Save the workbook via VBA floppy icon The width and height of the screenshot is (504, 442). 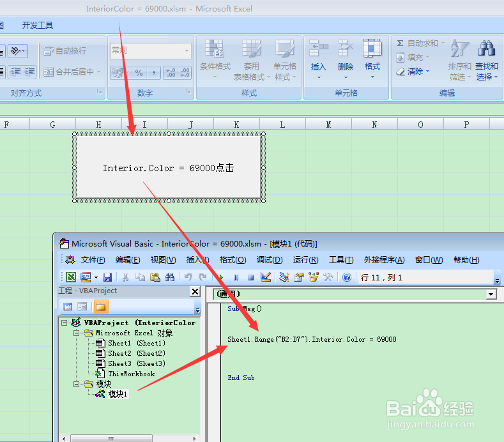(107, 277)
